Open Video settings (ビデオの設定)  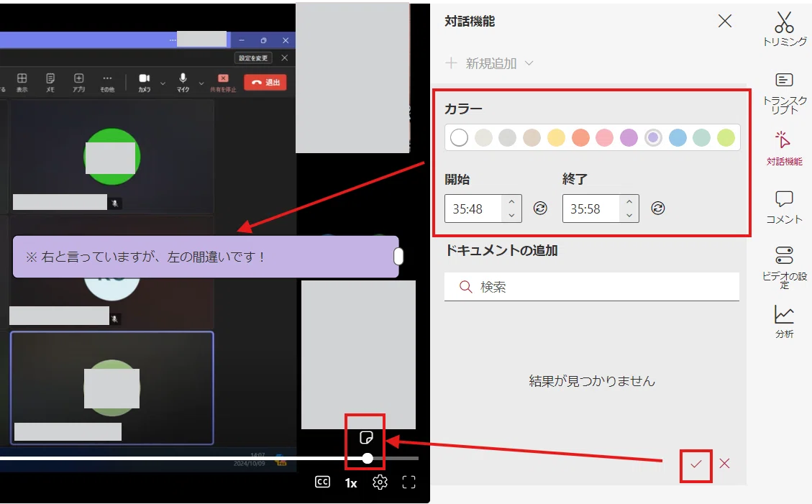pos(784,267)
